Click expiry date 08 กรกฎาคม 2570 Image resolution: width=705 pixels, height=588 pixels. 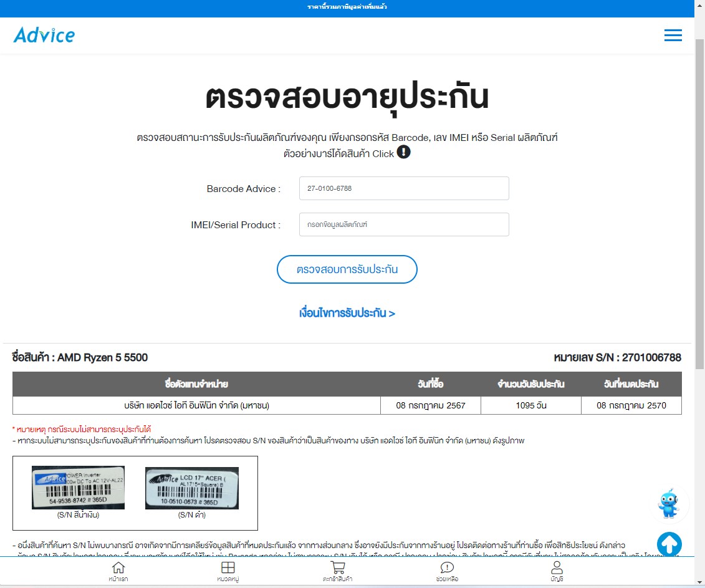pyautogui.click(x=631, y=405)
